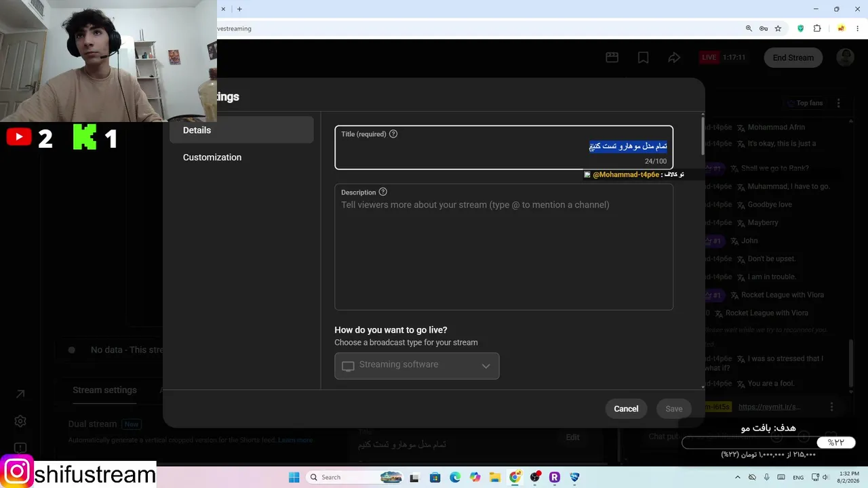This screenshot has height=488, width=868.
Task: Click the End Stream button
Action: [793, 58]
